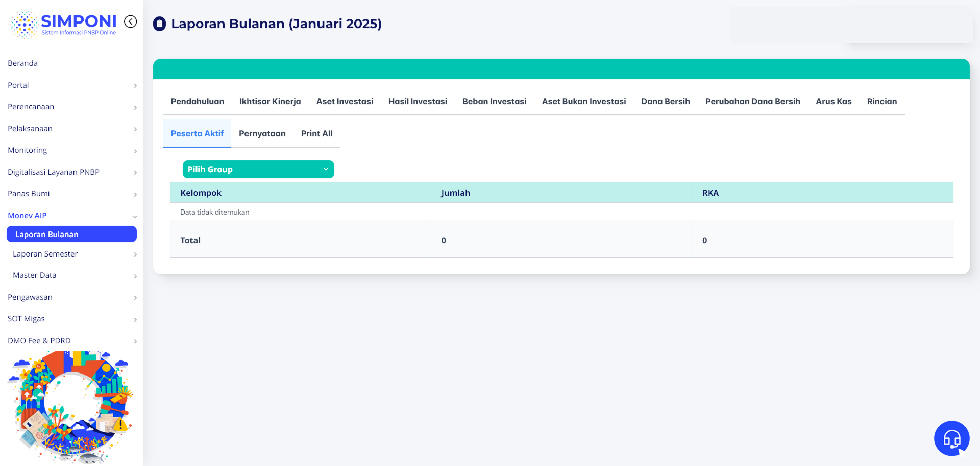
Task: Collapse sidebar with the back arrow icon
Action: (x=131, y=21)
